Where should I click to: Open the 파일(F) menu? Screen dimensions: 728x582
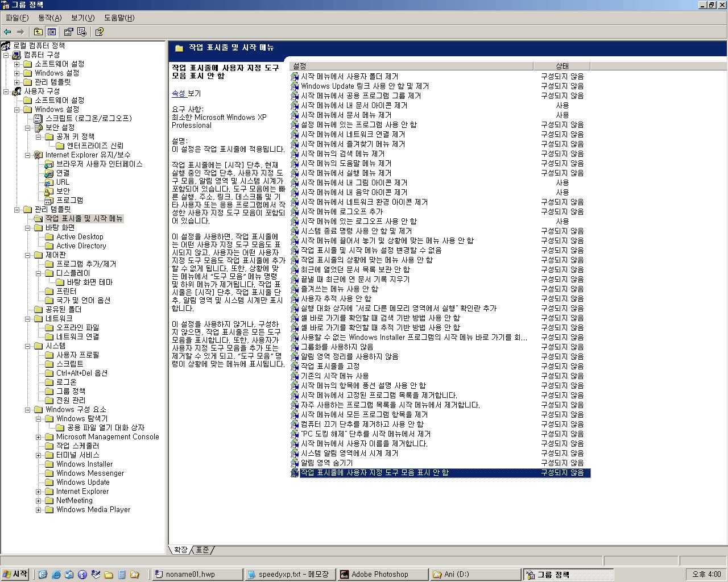(17, 18)
